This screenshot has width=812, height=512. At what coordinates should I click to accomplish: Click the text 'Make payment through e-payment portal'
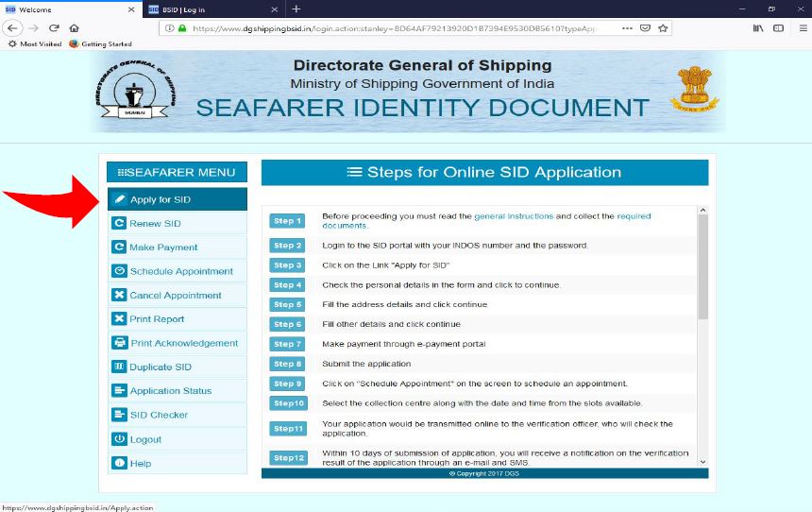(404, 344)
